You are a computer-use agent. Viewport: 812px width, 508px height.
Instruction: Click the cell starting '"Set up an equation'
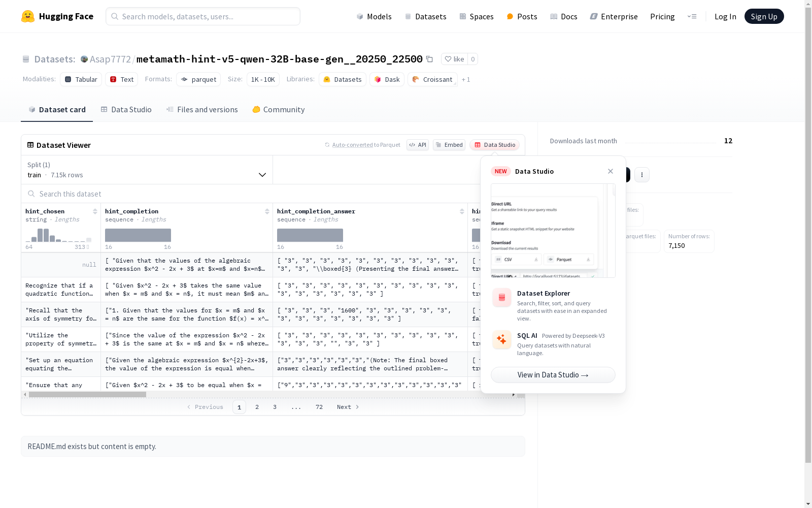pyautogui.click(x=60, y=364)
